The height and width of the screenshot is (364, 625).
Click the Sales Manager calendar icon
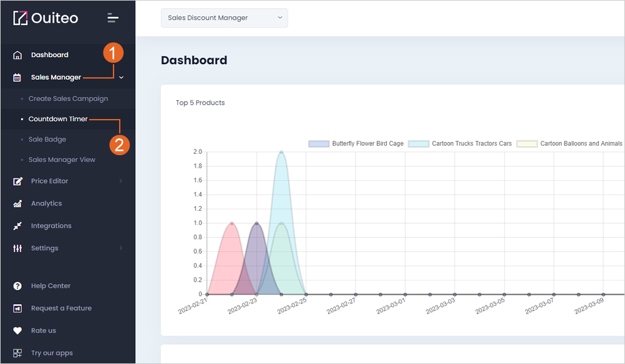pos(17,77)
